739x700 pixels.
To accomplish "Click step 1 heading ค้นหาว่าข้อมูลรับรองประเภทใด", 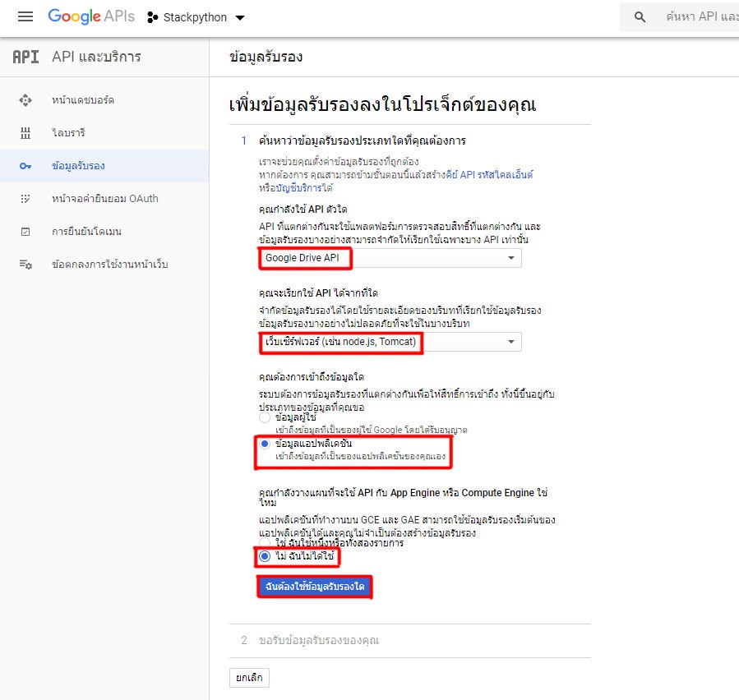I will pos(362,140).
